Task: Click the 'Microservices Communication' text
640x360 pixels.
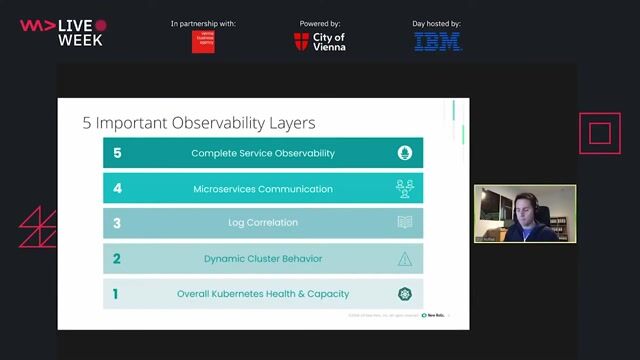Action: (x=263, y=189)
